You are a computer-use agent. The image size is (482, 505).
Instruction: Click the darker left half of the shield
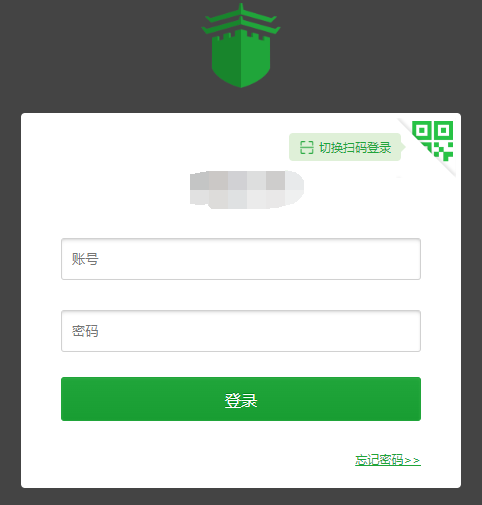pyautogui.click(x=226, y=59)
